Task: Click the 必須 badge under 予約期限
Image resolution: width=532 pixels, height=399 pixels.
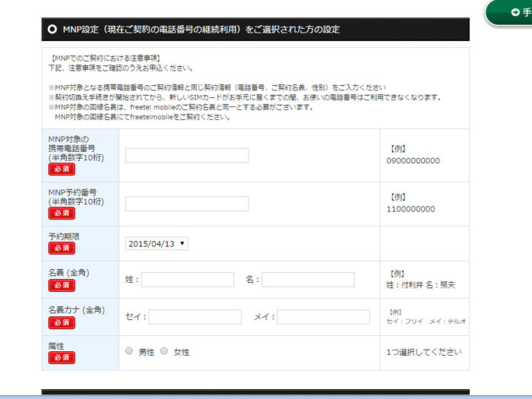Action: click(x=62, y=249)
